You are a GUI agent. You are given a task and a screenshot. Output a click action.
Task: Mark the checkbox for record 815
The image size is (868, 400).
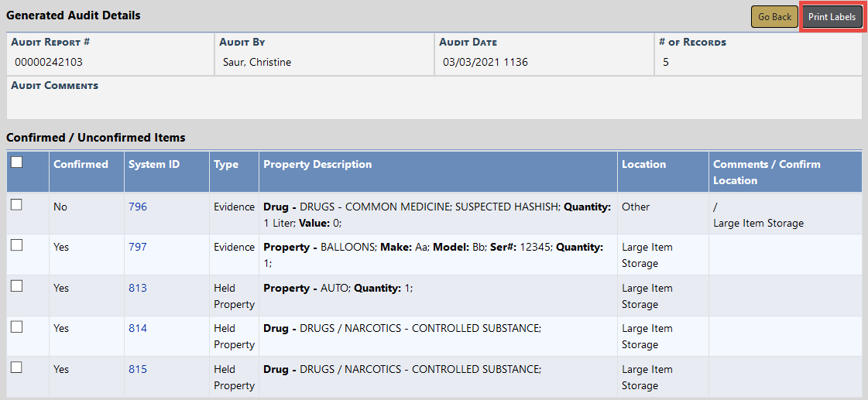[x=16, y=368]
